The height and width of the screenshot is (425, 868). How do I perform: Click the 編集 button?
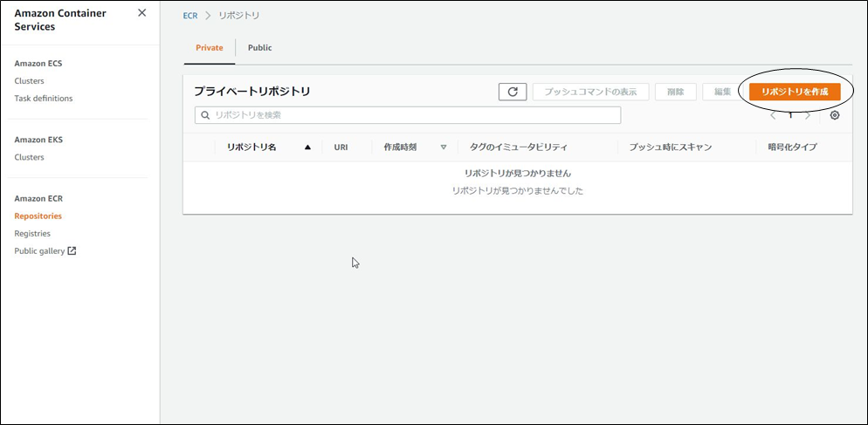723,92
